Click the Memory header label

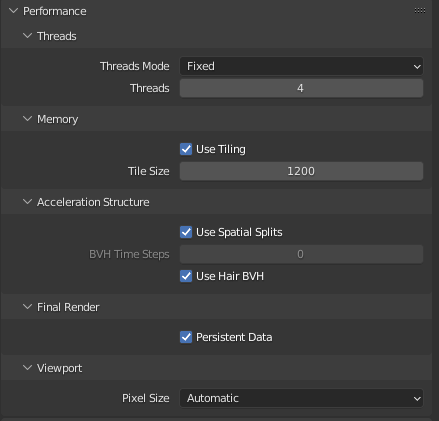[57, 119]
